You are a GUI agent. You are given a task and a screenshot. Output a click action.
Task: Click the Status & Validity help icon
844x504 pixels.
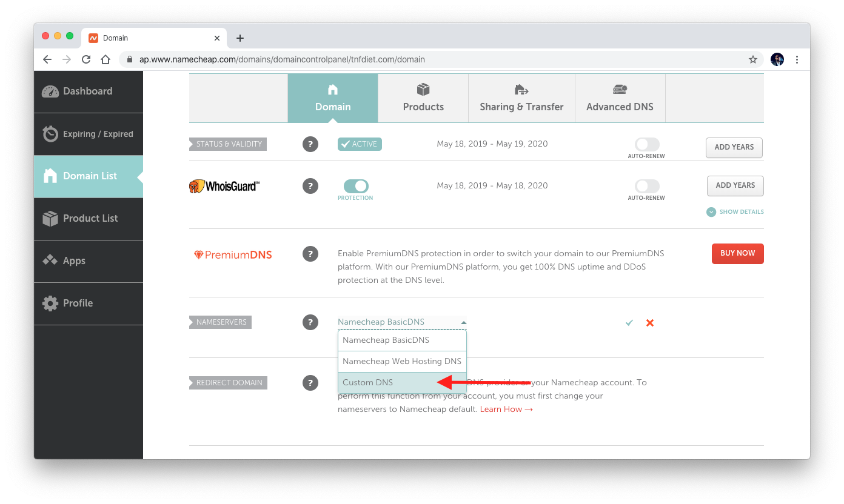click(310, 144)
